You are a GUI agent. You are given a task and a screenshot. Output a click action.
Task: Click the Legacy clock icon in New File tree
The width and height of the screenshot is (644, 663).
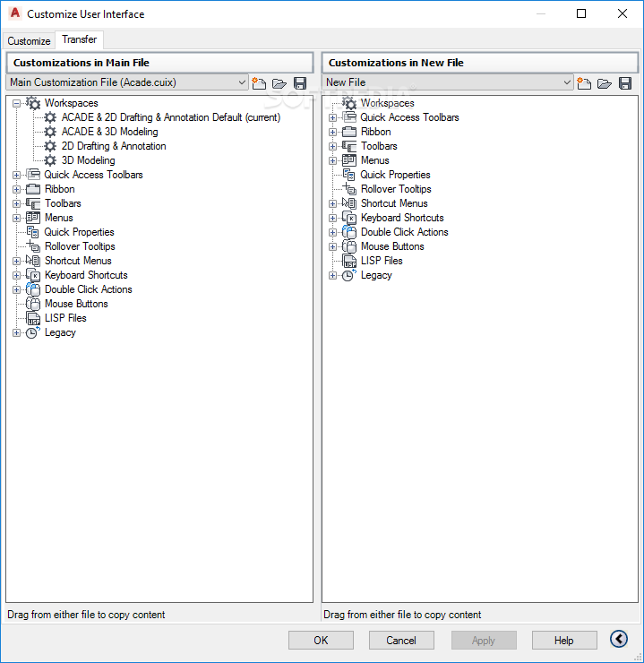pos(349,275)
